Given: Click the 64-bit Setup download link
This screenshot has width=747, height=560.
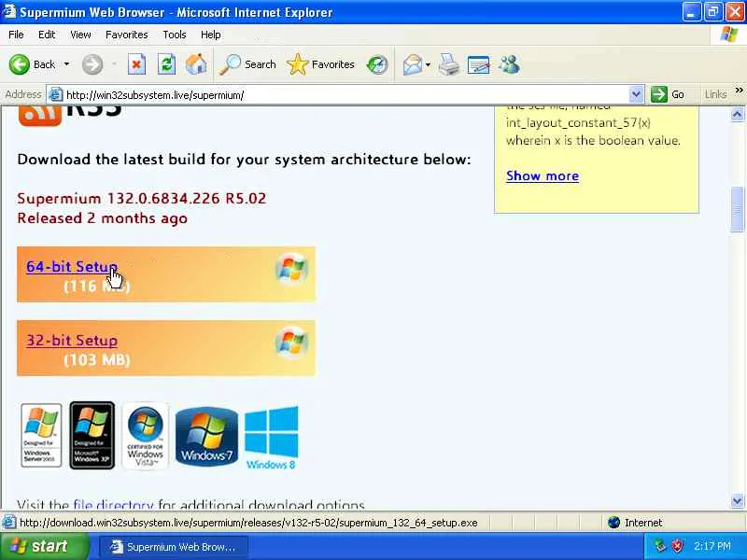Looking at the screenshot, I should pos(72,267).
